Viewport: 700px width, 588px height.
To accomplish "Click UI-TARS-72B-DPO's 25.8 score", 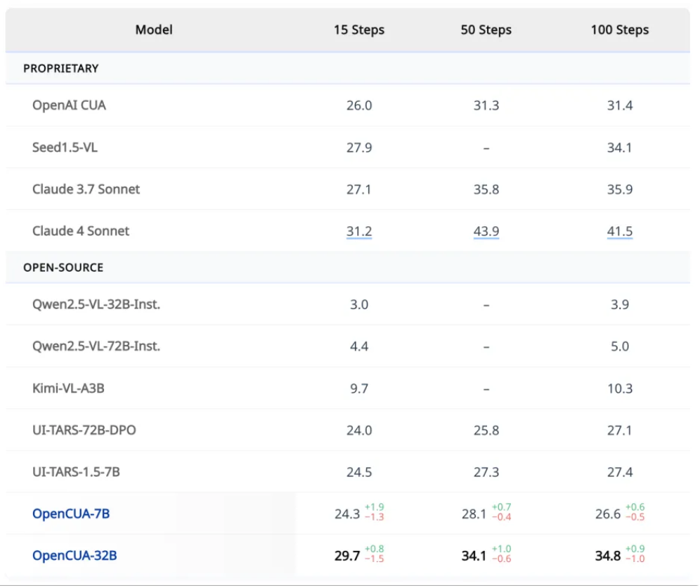I will coord(486,430).
